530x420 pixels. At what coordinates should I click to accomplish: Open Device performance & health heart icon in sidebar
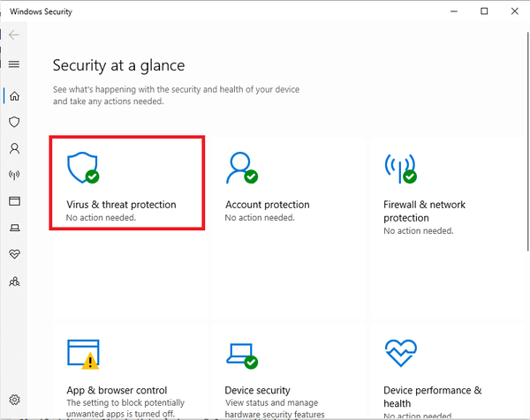tap(14, 254)
